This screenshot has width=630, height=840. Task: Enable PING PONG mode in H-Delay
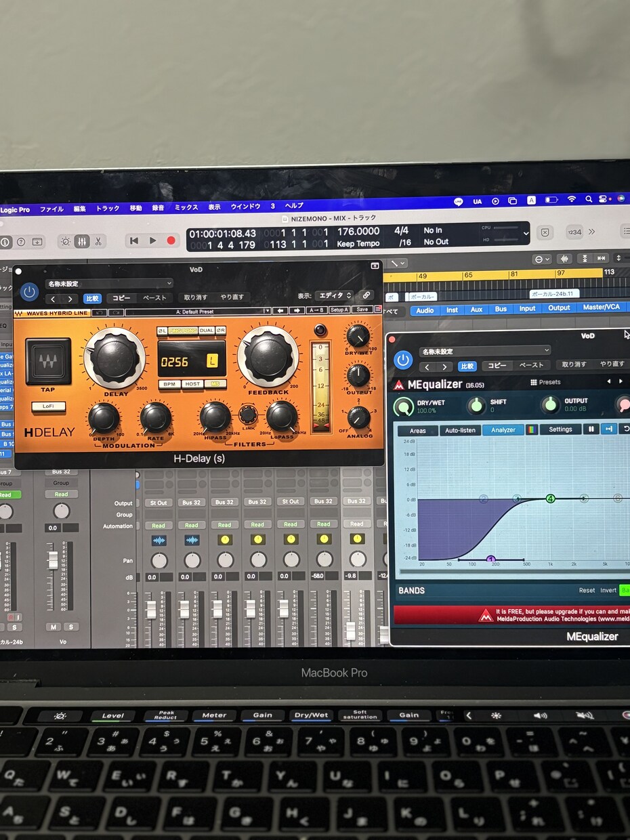point(183,331)
